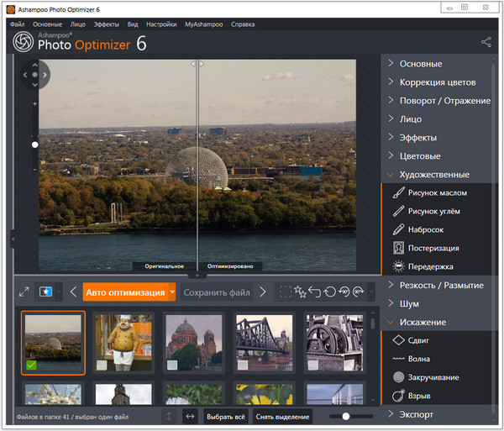The image size is (504, 431).
Task: Select the dashed rectangle selection tool
Action: point(286,292)
